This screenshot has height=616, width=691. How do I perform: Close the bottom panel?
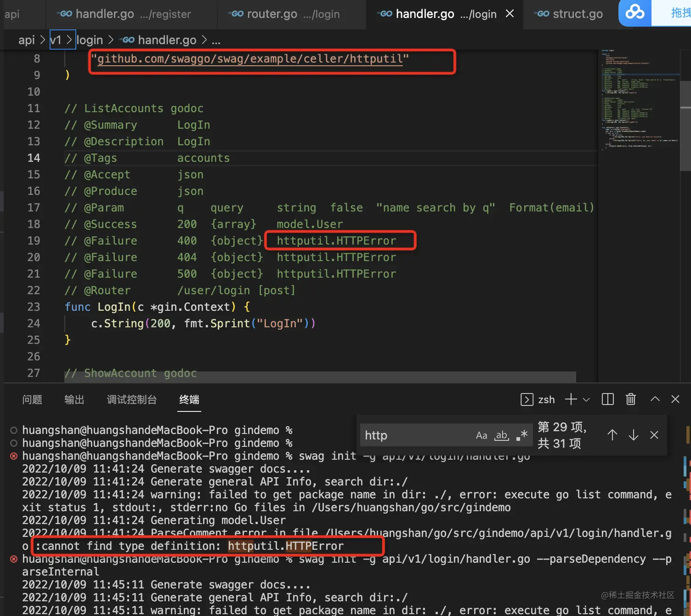[x=675, y=399]
